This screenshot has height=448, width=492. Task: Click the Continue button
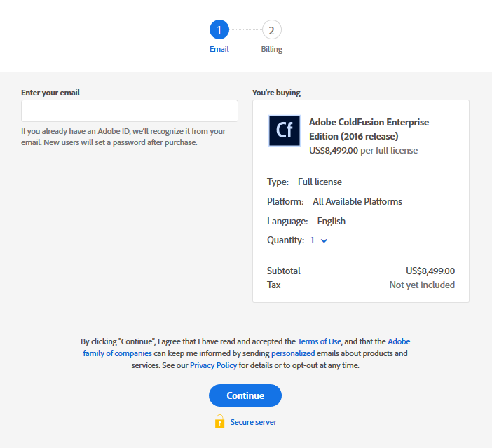click(245, 395)
